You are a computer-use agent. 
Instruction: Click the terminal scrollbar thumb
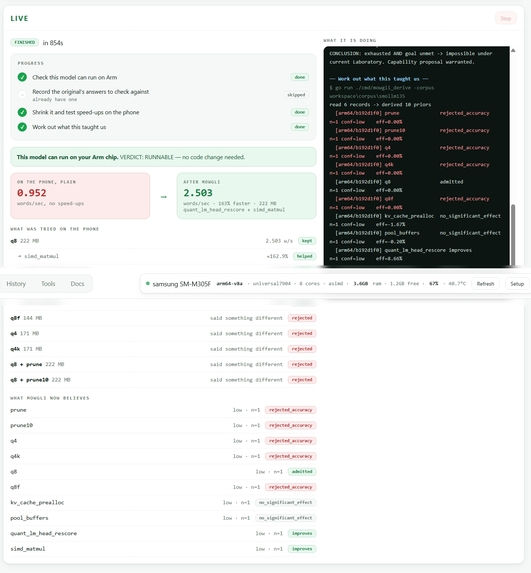click(x=513, y=235)
